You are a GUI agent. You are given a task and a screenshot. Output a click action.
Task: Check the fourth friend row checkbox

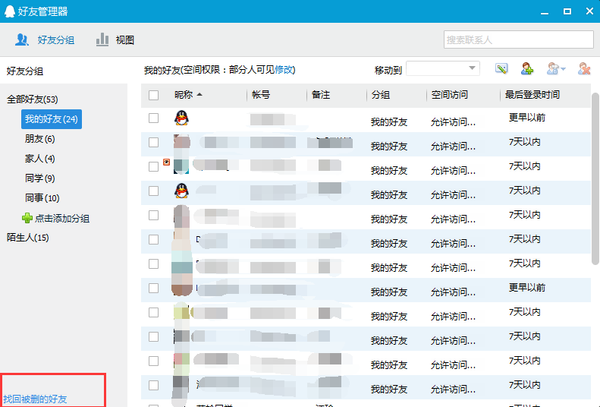153,191
